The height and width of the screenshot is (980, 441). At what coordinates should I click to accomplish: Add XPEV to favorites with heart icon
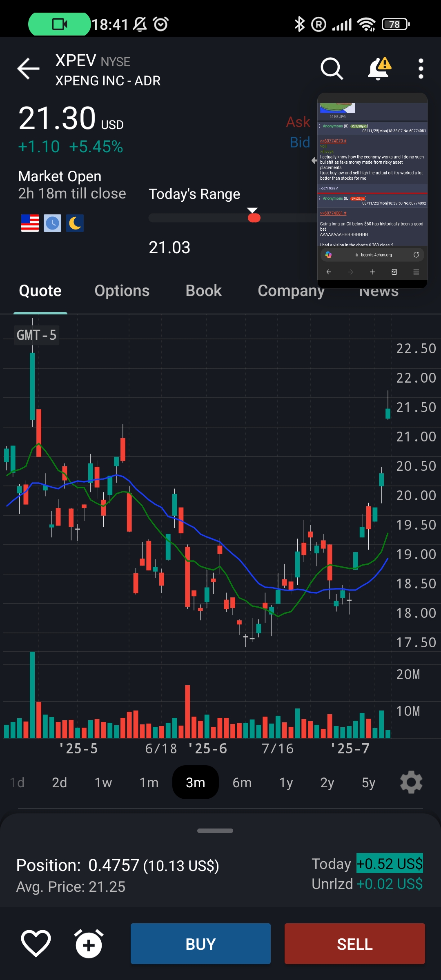[36, 944]
